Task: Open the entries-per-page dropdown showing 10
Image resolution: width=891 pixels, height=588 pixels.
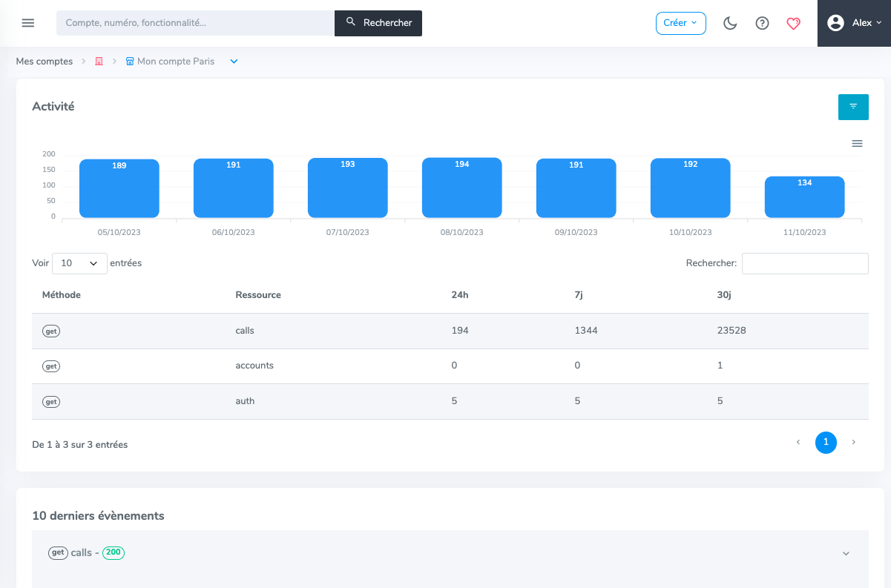Action: [x=79, y=263]
